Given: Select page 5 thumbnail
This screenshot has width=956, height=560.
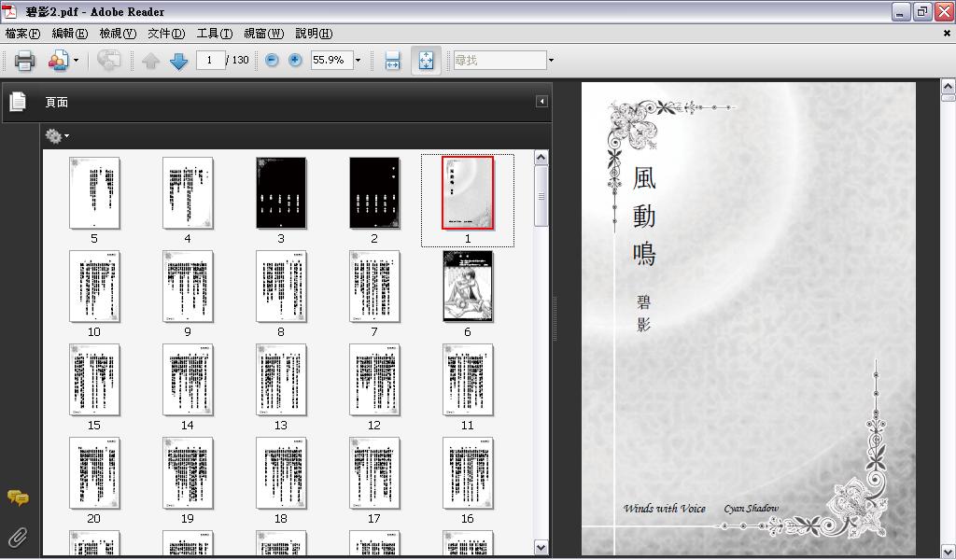Looking at the screenshot, I should (94, 193).
